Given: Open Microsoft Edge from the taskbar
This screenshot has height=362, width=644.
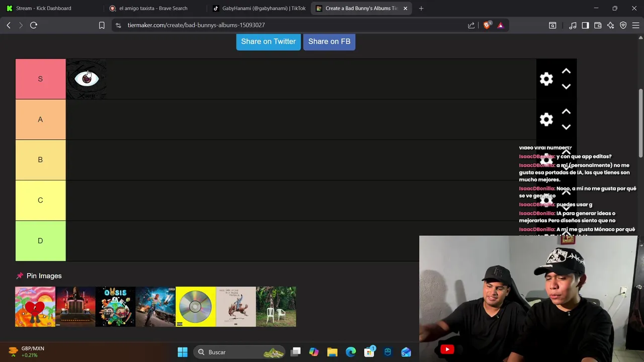Looking at the screenshot, I should pyautogui.click(x=351, y=352).
